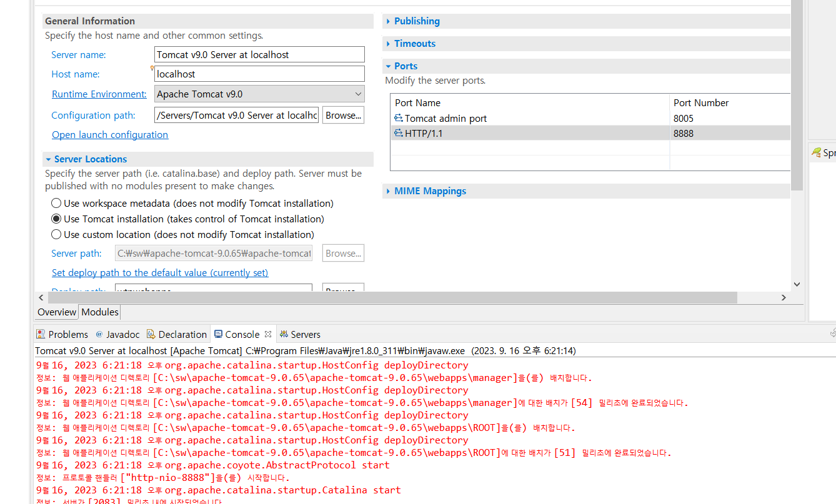Click console line about manager deployed in [54] ms
This screenshot has height=504, width=836.
(x=362, y=403)
